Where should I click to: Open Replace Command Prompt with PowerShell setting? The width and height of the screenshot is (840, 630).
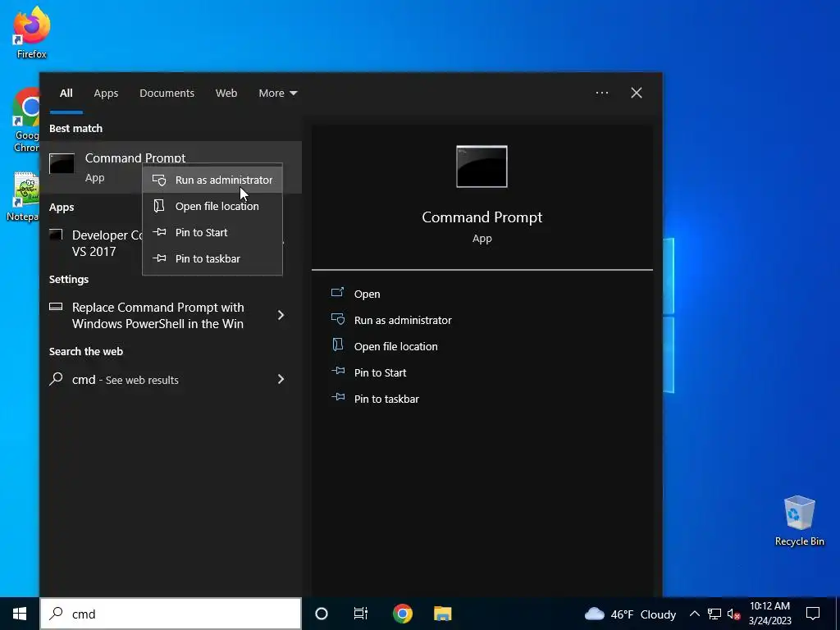pos(158,316)
